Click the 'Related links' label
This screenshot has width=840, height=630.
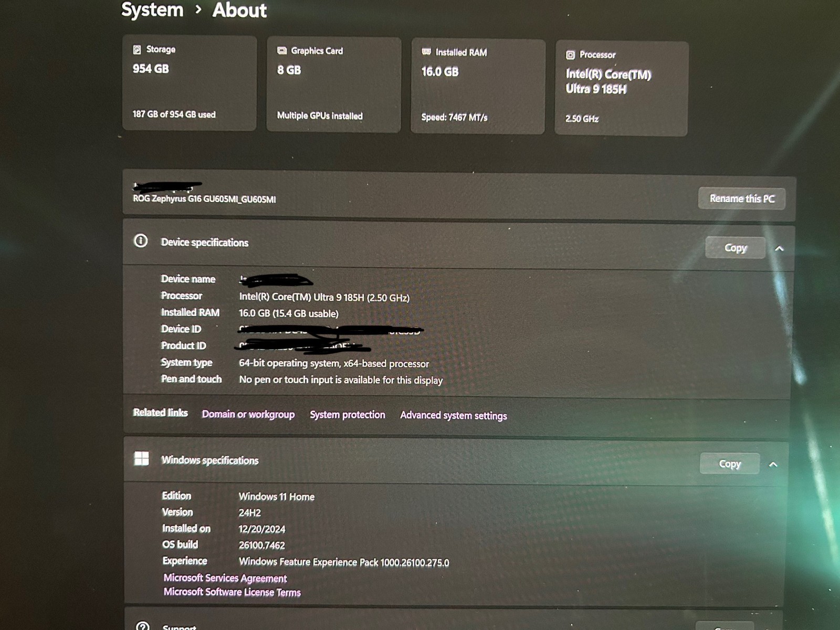coord(160,413)
